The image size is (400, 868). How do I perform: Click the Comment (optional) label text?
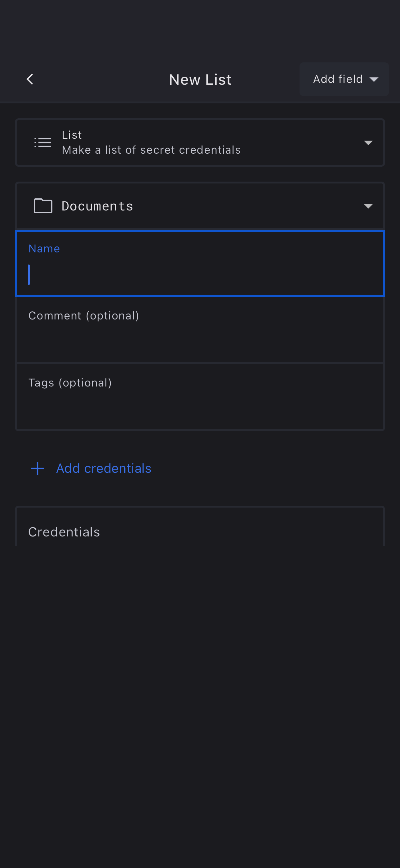83,316
